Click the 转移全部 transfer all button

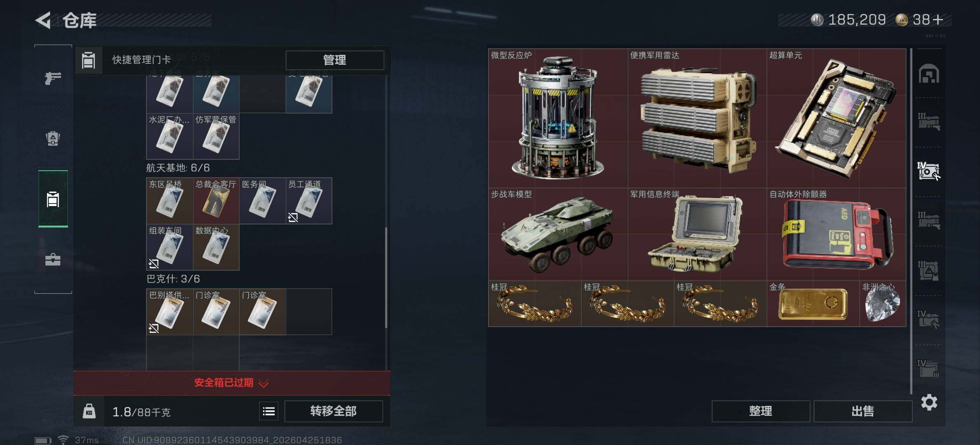pos(333,411)
